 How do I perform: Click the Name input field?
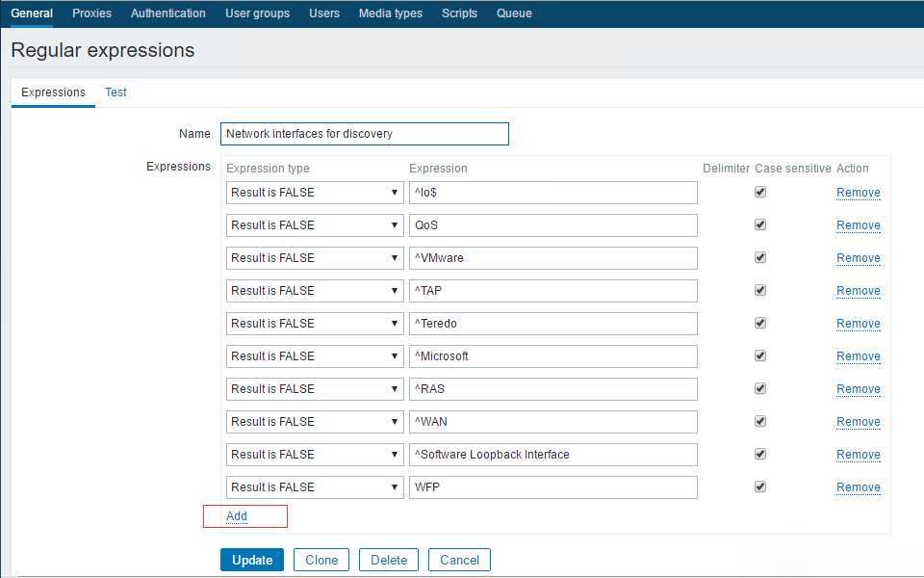coord(364,134)
